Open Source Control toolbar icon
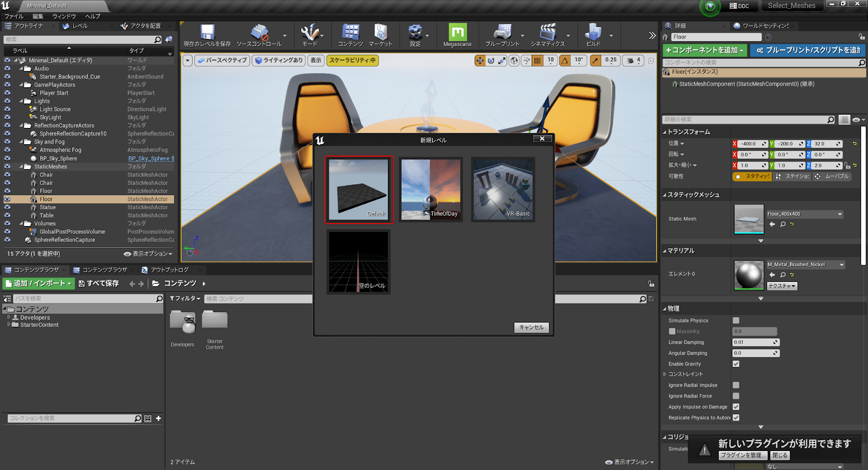Screen dimensions: 868x470 pos(259,35)
